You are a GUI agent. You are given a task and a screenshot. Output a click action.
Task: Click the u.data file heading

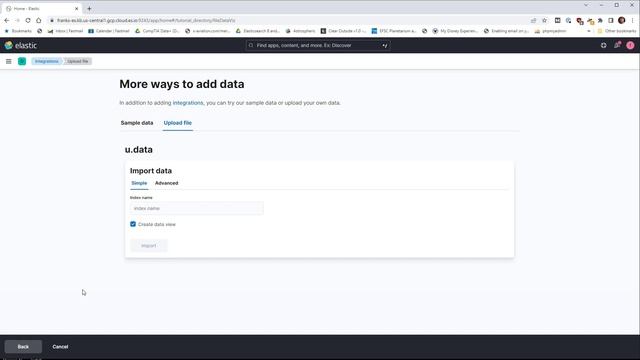[139, 150]
